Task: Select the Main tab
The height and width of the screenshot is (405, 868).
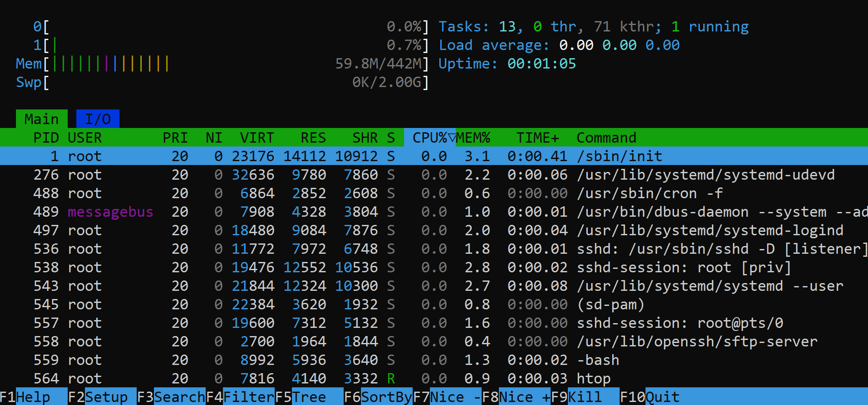Action: click(x=41, y=119)
